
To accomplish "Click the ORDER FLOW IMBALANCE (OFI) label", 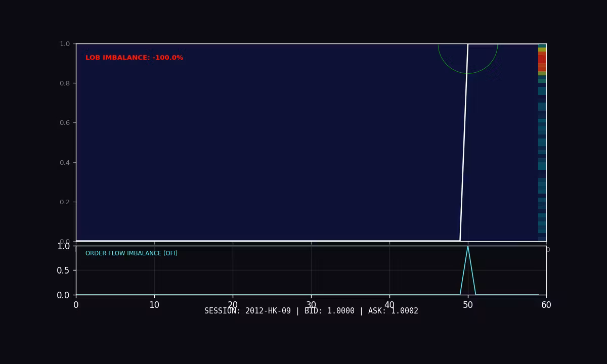I will [131, 253].
